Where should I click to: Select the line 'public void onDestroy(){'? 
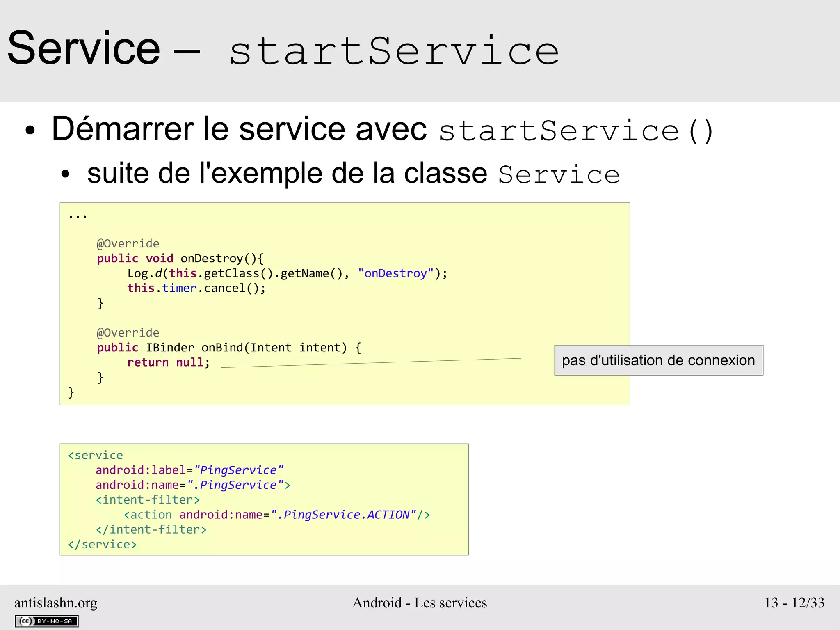[180, 259]
